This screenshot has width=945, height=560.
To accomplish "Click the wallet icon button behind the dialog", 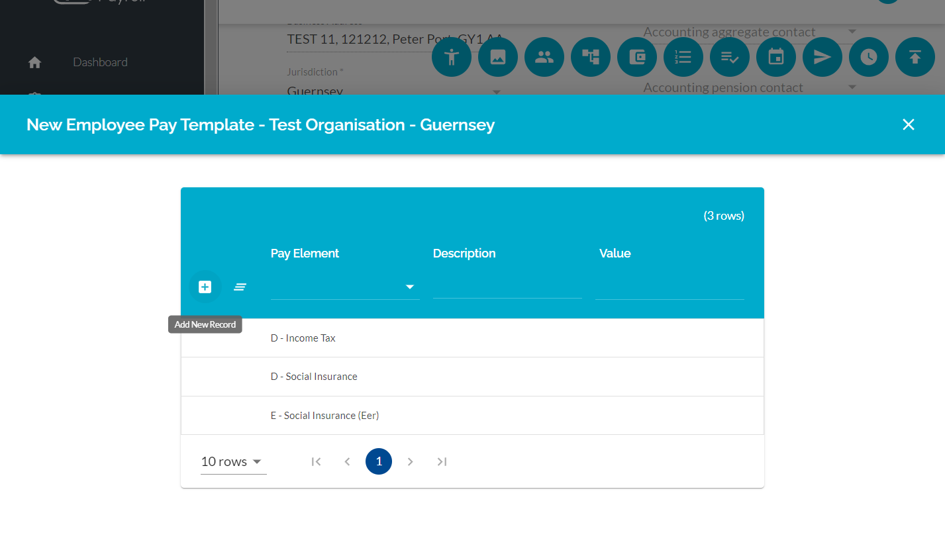I will click(637, 57).
